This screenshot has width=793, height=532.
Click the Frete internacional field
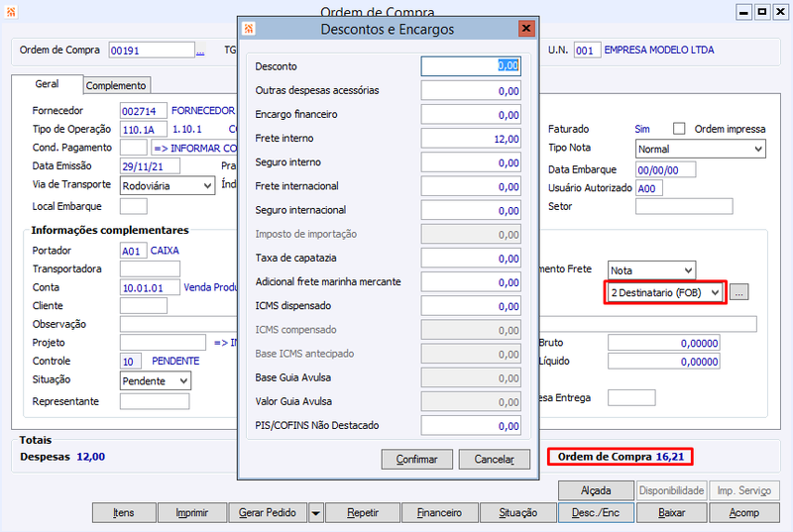coord(471,186)
